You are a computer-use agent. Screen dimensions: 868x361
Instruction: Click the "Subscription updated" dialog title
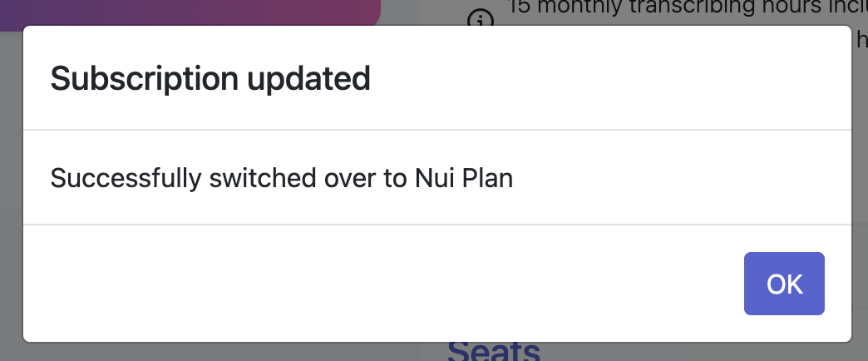click(210, 79)
